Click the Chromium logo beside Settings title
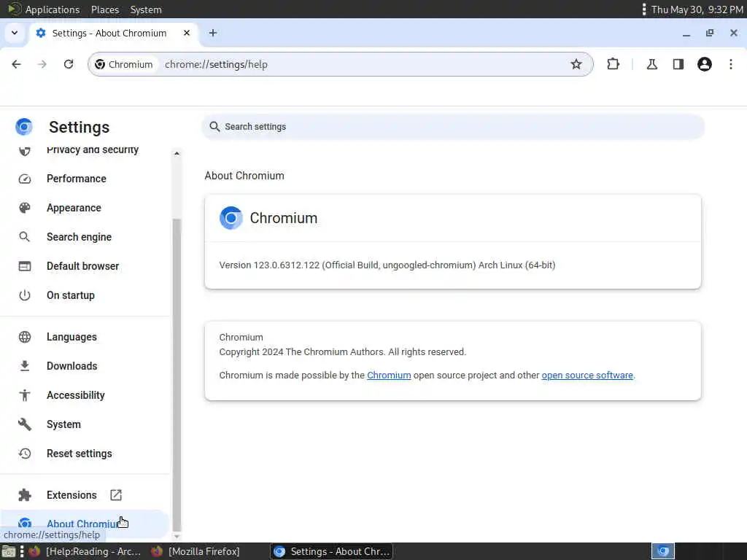The image size is (747, 560). pyautogui.click(x=24, y=127)
